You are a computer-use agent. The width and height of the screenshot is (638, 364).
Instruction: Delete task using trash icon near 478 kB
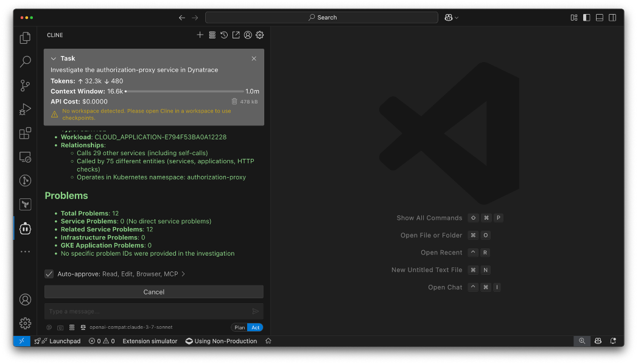[234, 102]
